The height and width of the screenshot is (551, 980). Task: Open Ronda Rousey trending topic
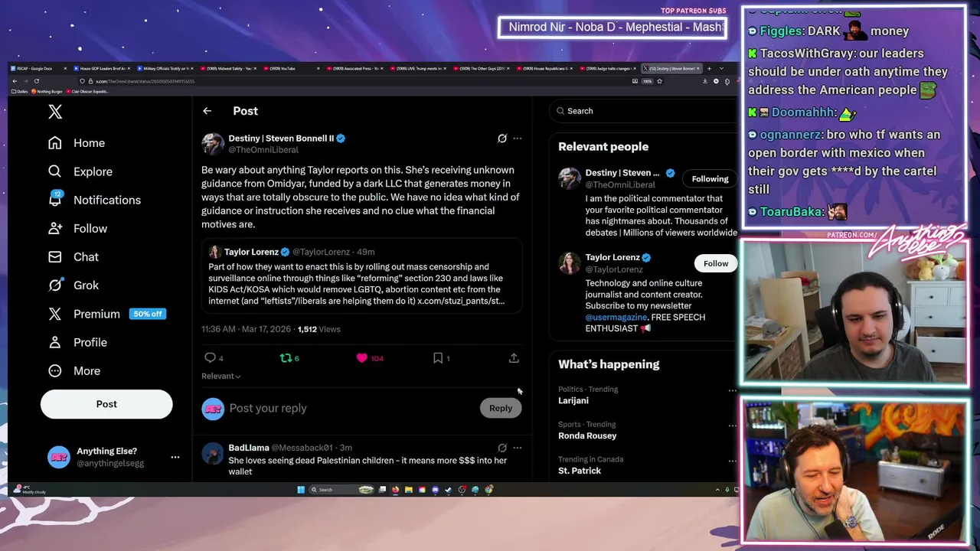587,435
